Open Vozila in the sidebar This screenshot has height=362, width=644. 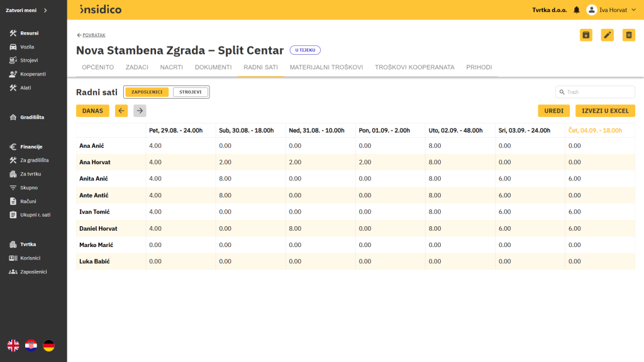pyautogui.click(x=27, y=47)
